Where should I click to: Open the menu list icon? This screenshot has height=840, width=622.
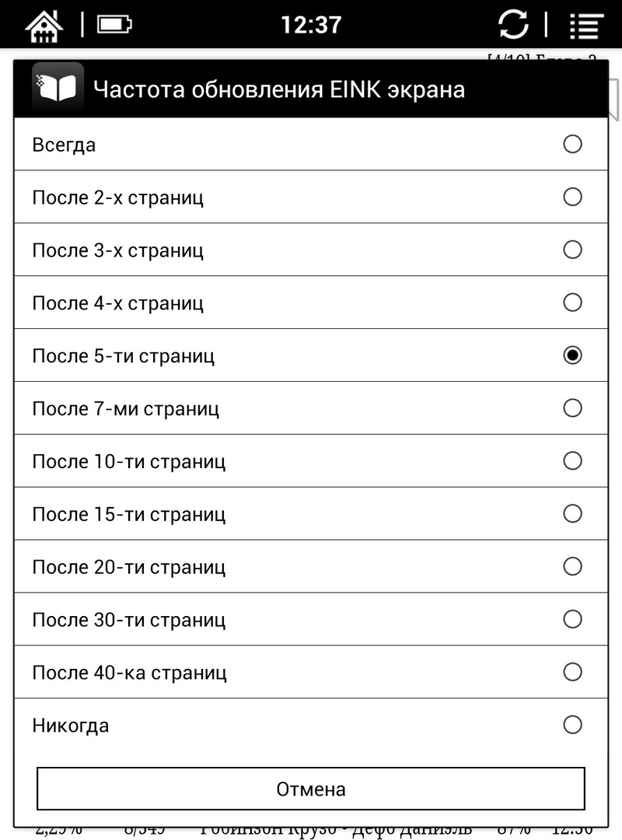[586, 25]
